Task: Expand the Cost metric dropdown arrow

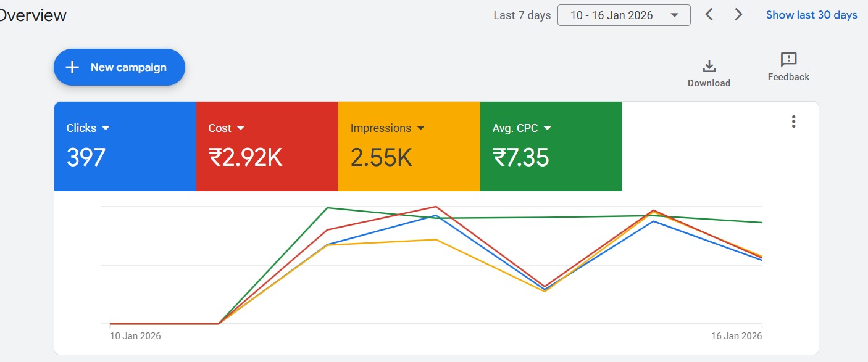Action: coord(241,128)
